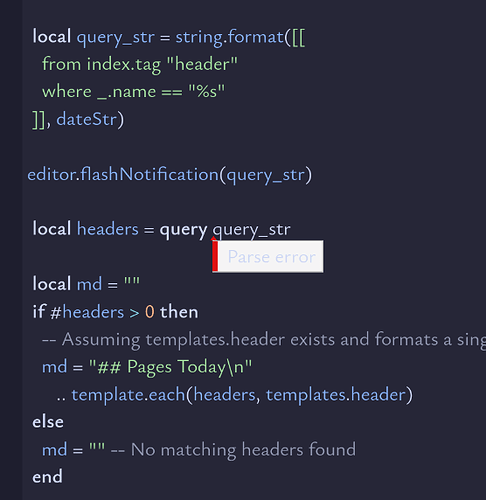Click the Assuming templates.header comment line
Viewport: 486px width, 500px height.
(264, 340)
